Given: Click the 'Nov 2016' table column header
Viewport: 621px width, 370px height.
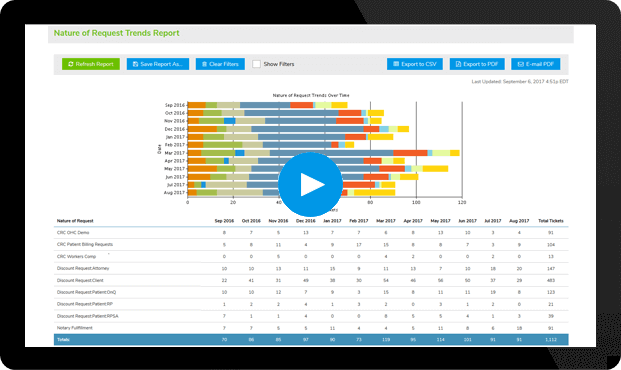Looking at the screenshot, I should [278, 221].
